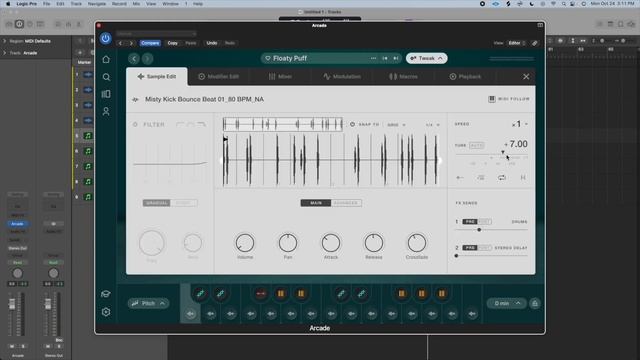This screenshot has height=360, width=640.
Task: Enable the Tune Auto button
Action: [x=476, y=145]
